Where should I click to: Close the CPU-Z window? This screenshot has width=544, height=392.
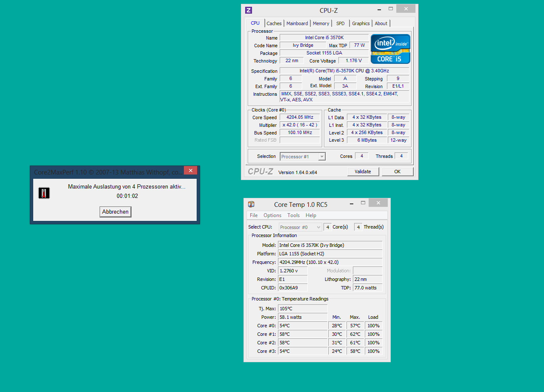(406, 9)
